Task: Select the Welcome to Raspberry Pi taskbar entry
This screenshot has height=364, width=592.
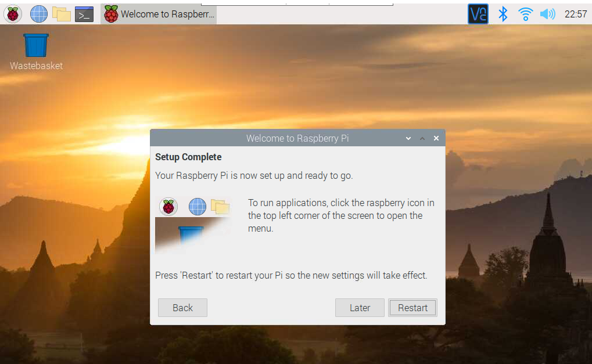Action: click(x=158, y=13)
